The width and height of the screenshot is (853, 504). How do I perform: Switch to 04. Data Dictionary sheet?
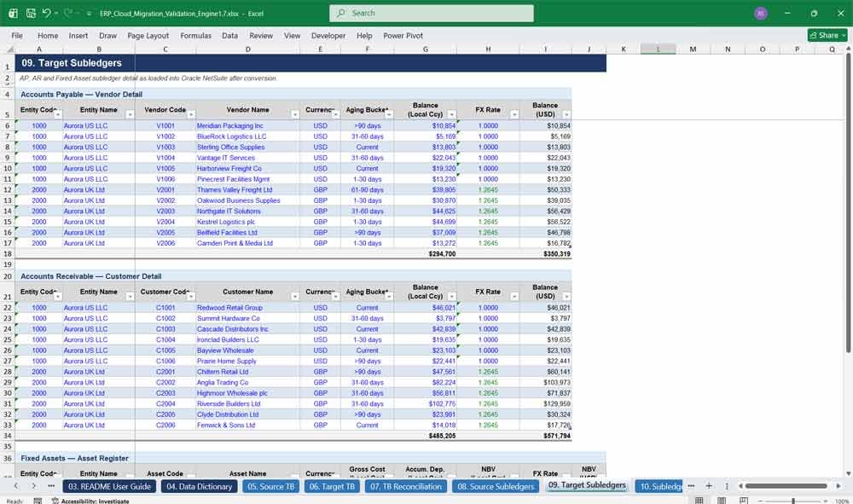(x=199, y=487)
